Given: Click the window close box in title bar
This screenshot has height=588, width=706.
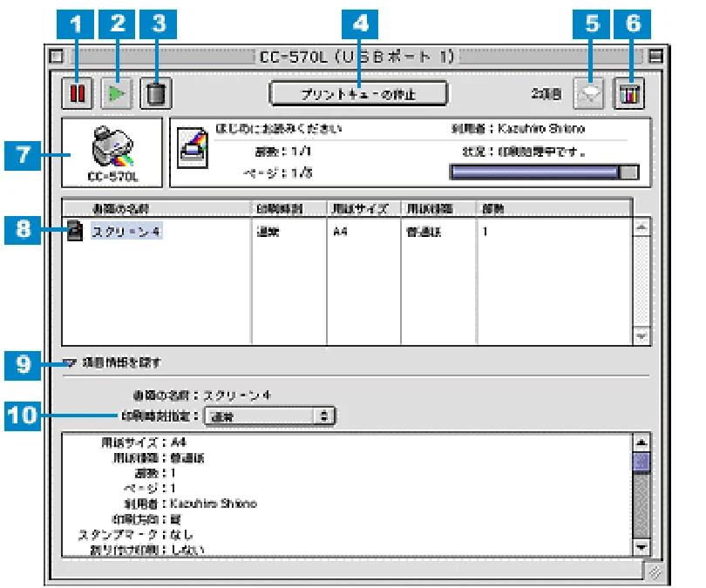Looking at the screenshot, I should point(57,57).
